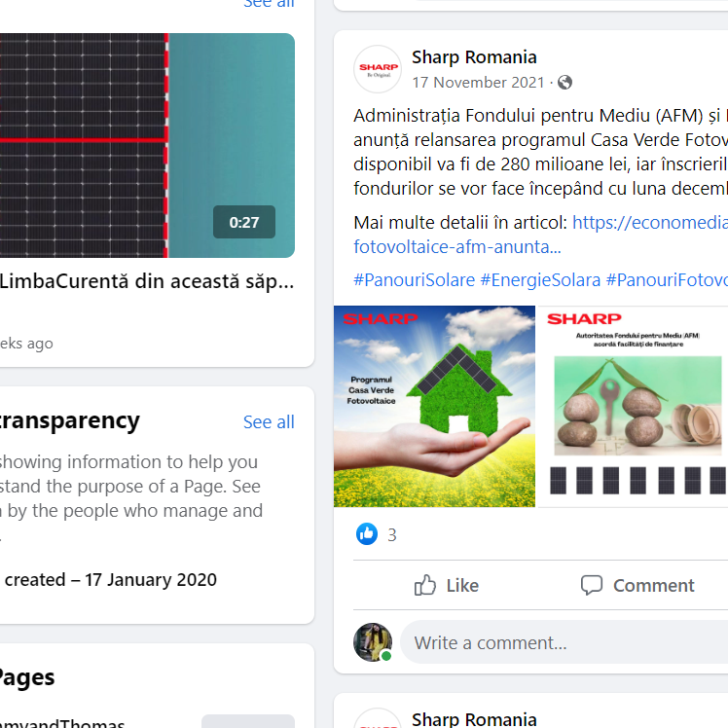Image resolution: width=728 pixels, height=728 pixels.
Task: Open the Sharp Romania page name link
Action: pos(474,57)
